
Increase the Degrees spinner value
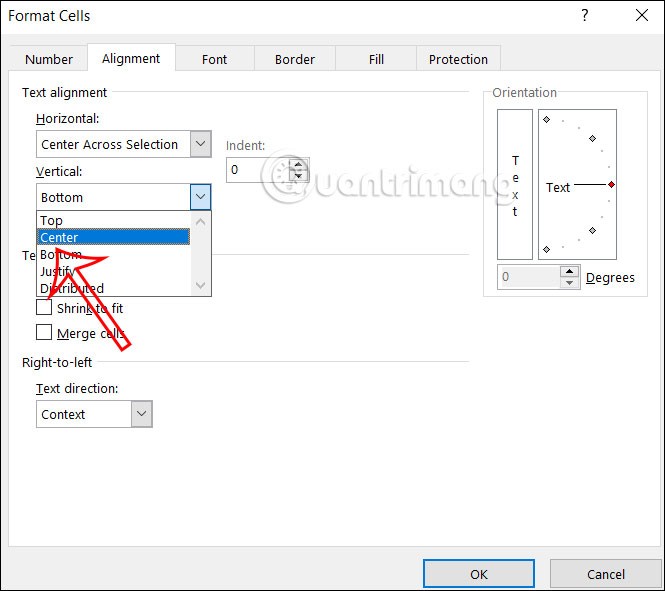569,271
